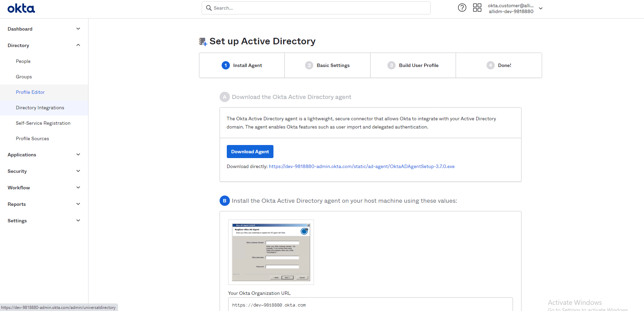The width and height of the screenshot is (644, 311).
Task: Open the help question mark icon
Action: point(462,8)
